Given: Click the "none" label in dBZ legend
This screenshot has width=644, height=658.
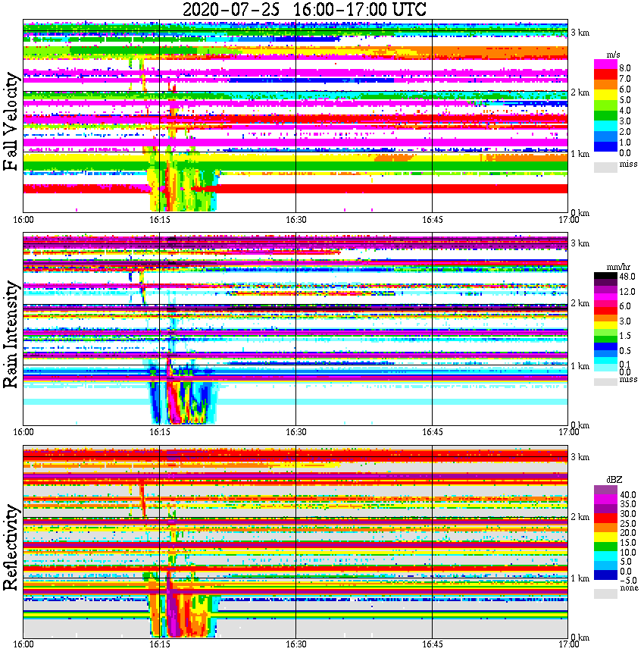Looking at the screenshot, I should (629, 588).
